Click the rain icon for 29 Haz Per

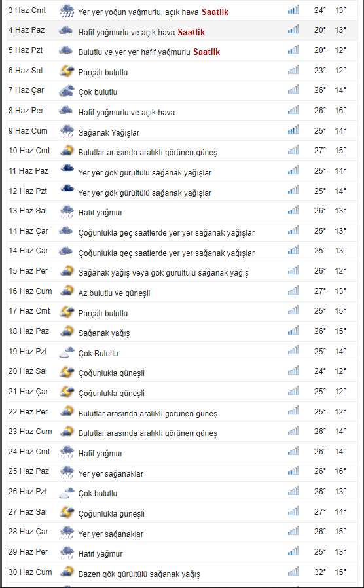[67, 552]
